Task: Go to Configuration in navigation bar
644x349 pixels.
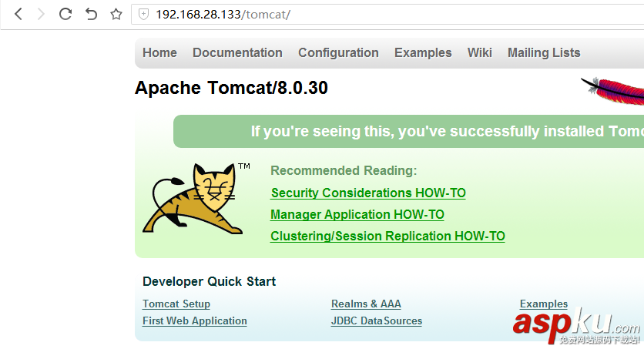Action: (x=338, y=52)
